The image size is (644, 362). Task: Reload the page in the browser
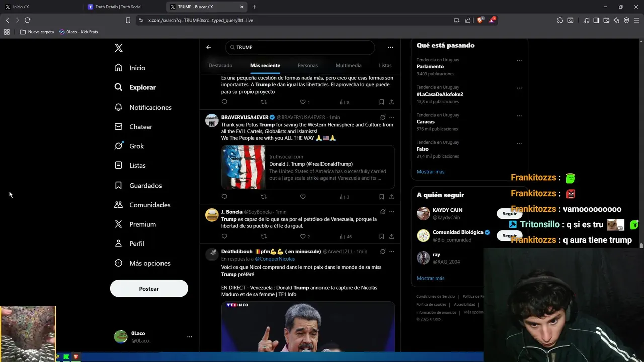pos(27,20)
